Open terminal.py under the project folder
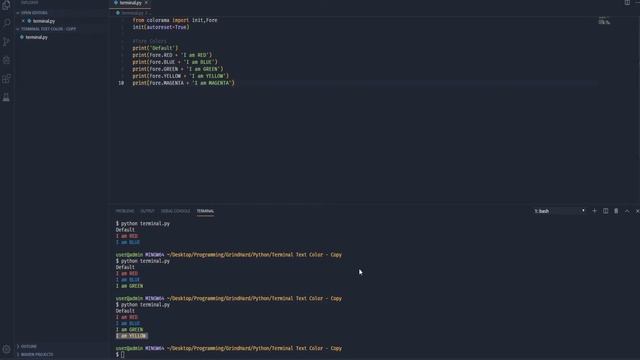Image resolution: width=640 pixels, height=360 pixels. tap(36, 37)
